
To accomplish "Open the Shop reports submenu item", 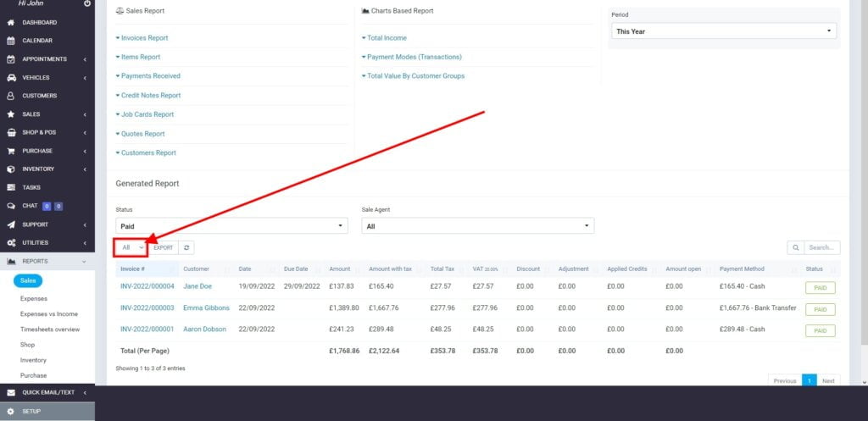I will (28, 345).
